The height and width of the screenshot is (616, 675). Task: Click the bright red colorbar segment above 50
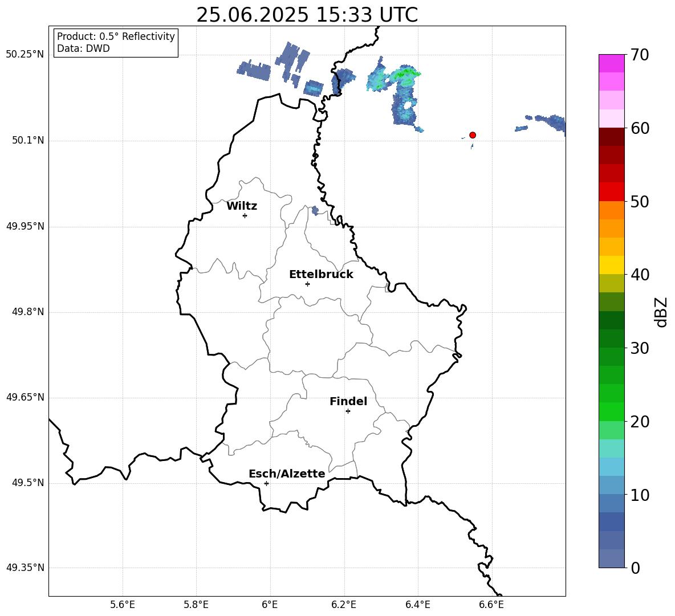(612, 192)
